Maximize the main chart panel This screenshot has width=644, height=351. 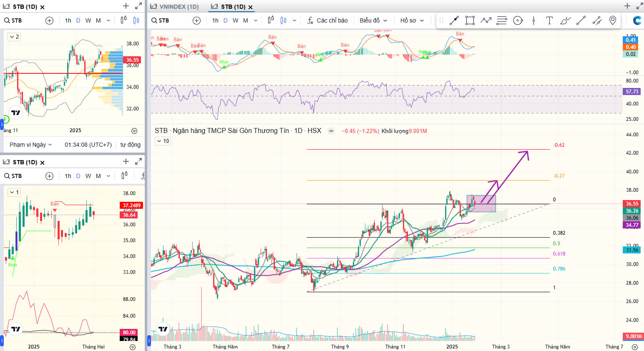point(639,6)
